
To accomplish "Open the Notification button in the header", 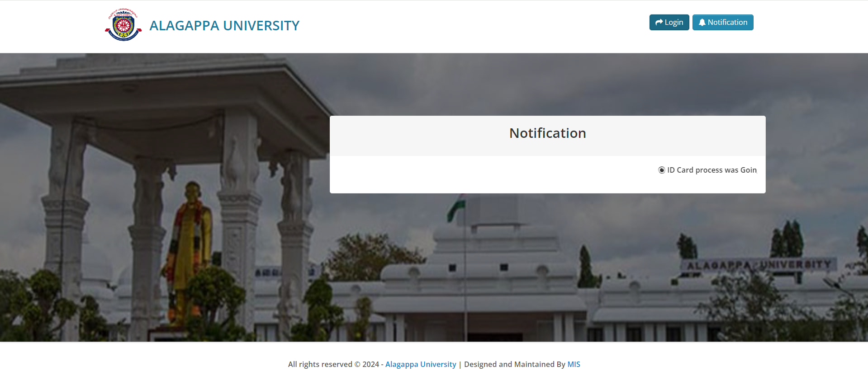I will (723, 23).
